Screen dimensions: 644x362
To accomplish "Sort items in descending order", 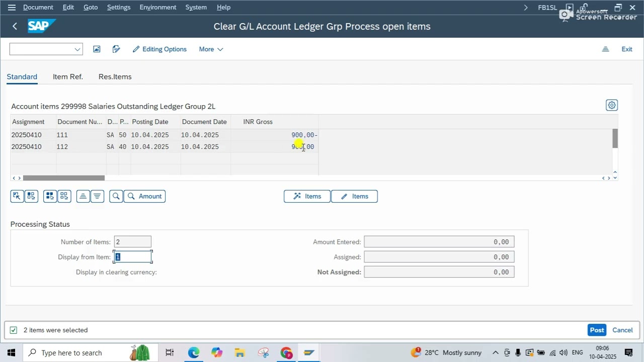I will [97, 196].
